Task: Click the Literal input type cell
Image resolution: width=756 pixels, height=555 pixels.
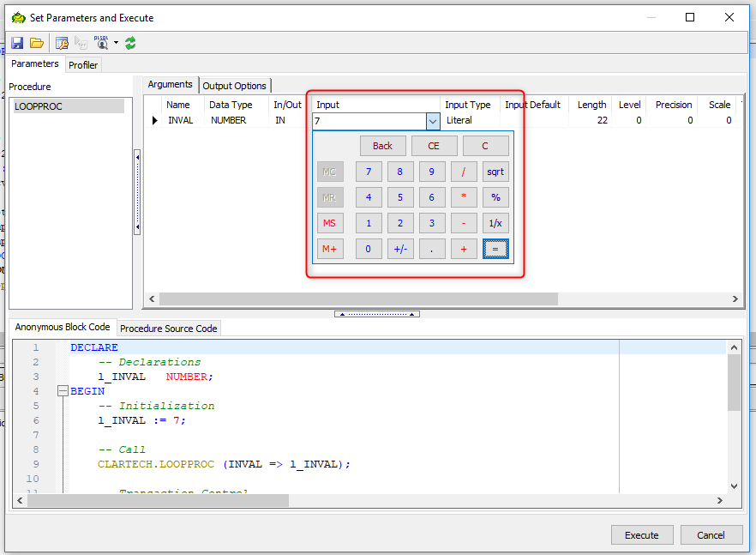Action: pos(470,120)
